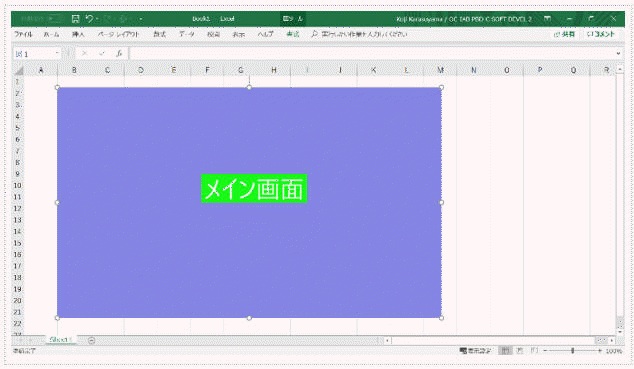
Task: Click the Enter checkmark formula bar icon
Action: click(x=101, y=53)
